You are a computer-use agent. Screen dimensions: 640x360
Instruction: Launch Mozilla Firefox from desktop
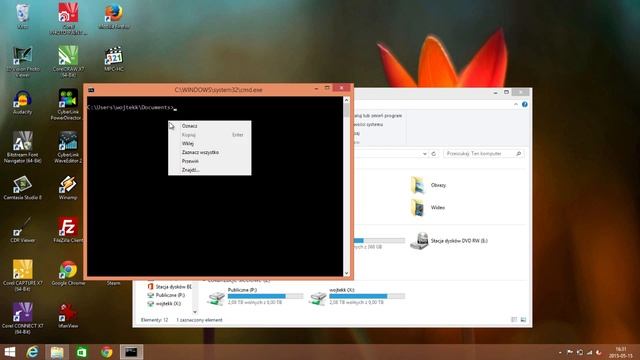coord(114,16)
